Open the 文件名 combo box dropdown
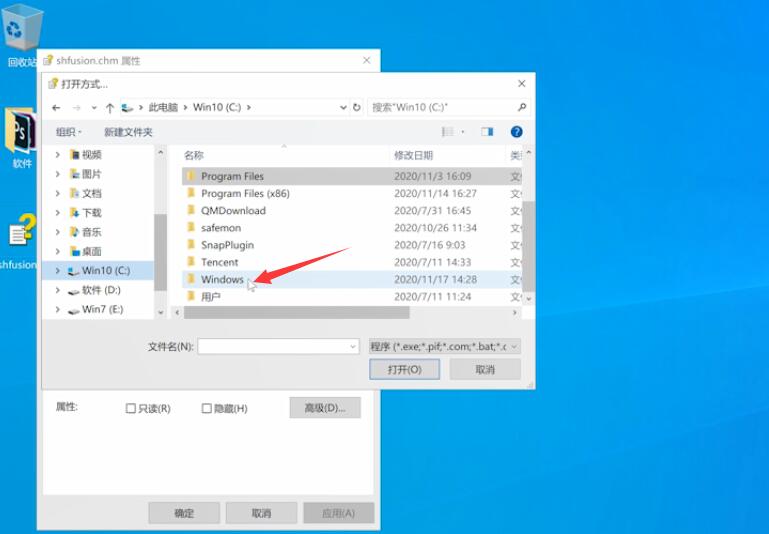 tap(353, 347)
